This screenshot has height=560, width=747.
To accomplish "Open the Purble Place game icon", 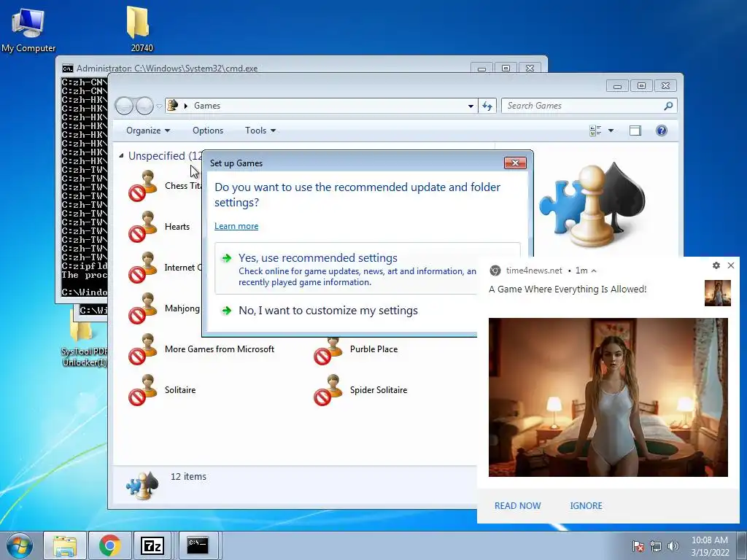I will (328, 351).
